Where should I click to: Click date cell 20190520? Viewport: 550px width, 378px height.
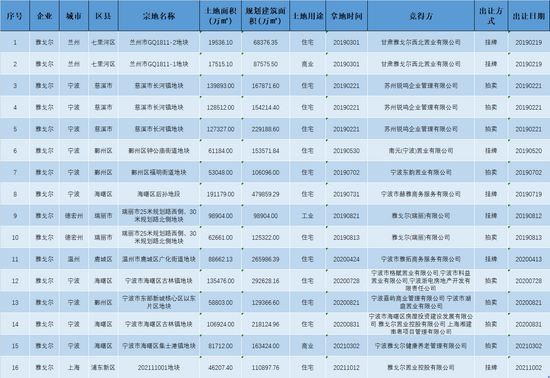click(529, 151)
